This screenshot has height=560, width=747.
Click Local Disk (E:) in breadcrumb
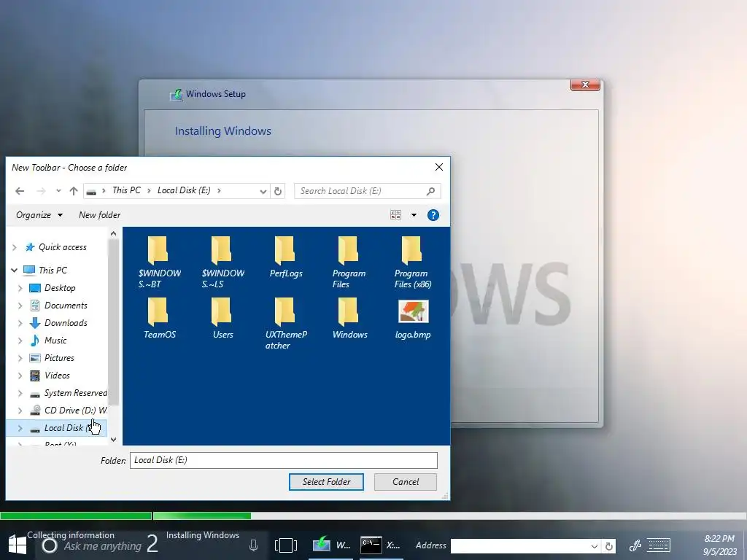184,190
